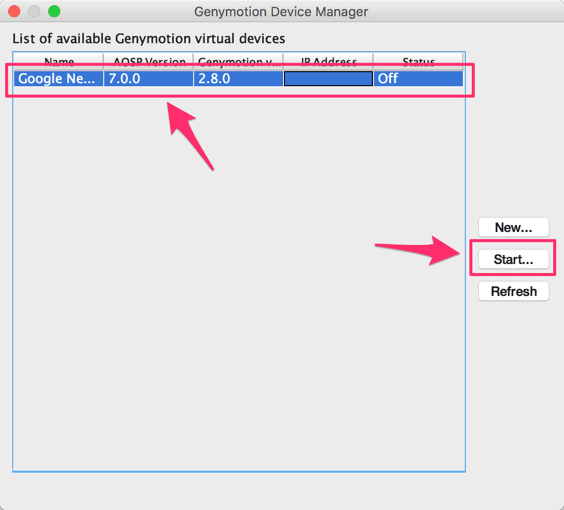Refresh the virtual device list
The image size is (564, 510).
(513, 291)
